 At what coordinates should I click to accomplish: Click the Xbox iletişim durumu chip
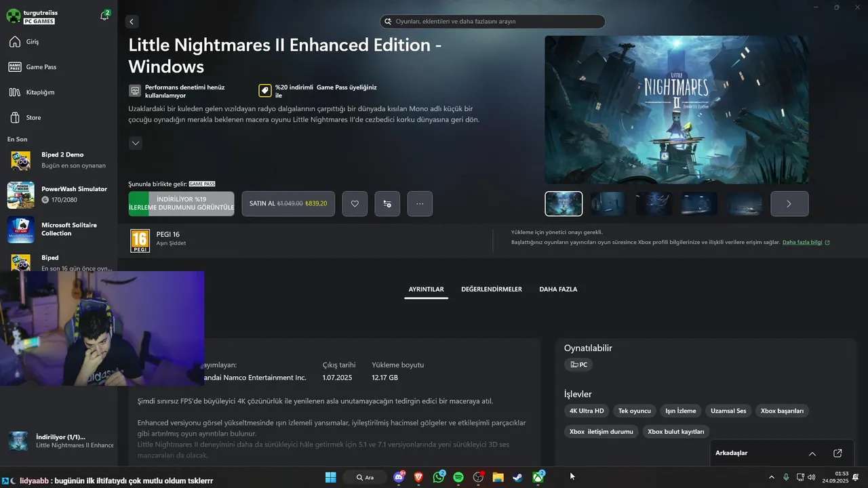point(601,432)
